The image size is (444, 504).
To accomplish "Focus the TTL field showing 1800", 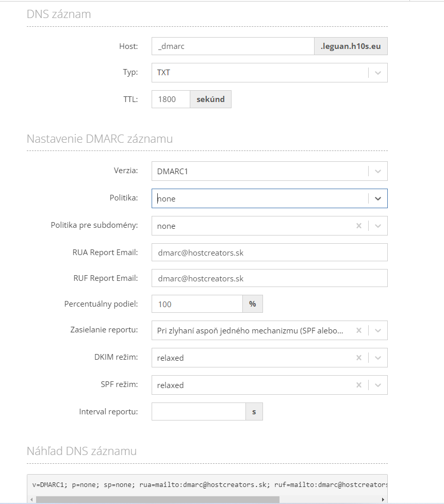I will [x=171, y=99].
